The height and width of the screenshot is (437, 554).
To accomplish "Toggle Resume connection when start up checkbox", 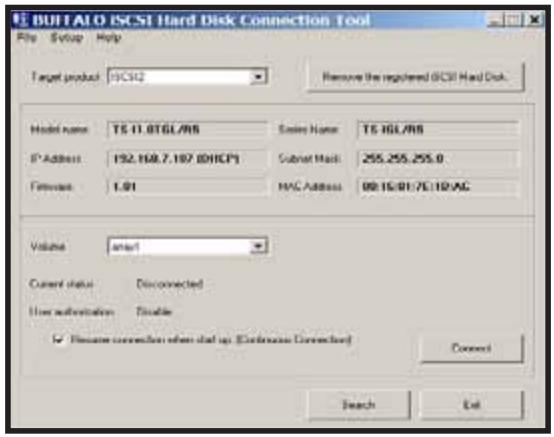I will click(58, 339).
